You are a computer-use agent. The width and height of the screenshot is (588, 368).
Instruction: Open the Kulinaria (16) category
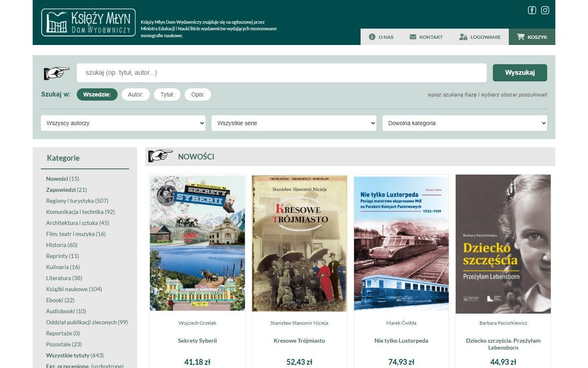tap(63, 267)
